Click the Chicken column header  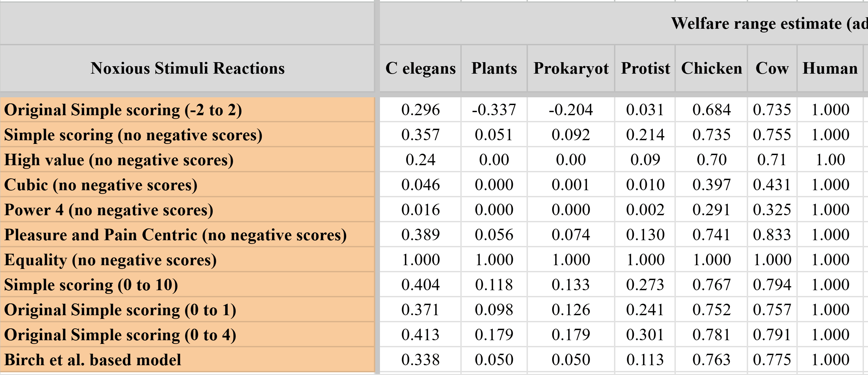pos(712,68)
